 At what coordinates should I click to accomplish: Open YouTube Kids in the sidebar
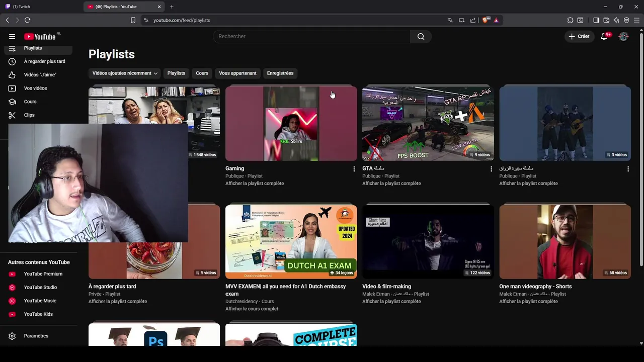coord(39,314)
